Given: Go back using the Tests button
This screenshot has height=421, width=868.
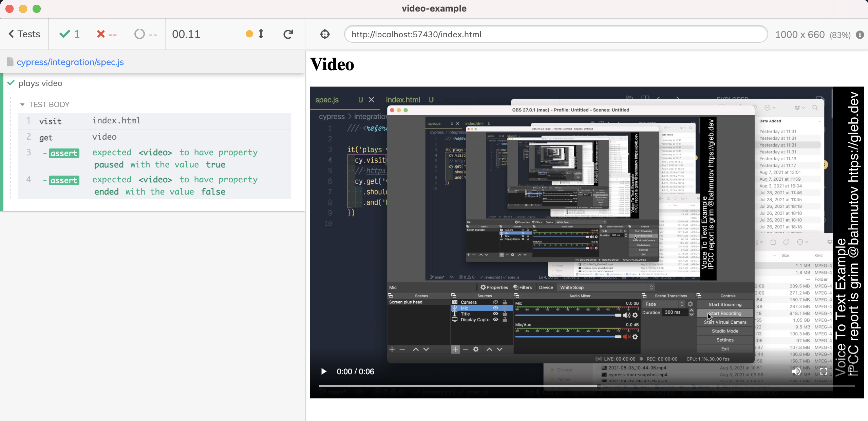Looking at the screenshot, I should [24, 34].
